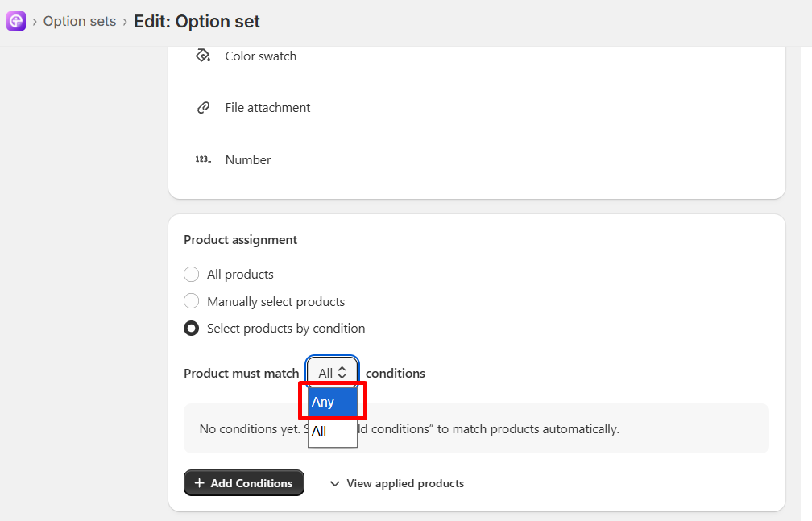Image resolution: width=812 pixels, height=521 pixels.
Task: Click the breadcrumb arrow before Option sets
Action: 35,22
